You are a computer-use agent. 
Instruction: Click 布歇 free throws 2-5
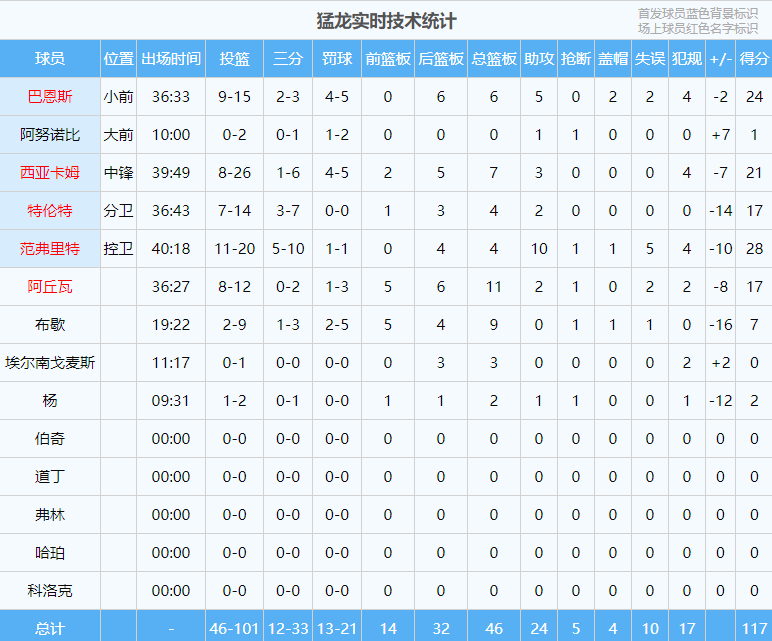pos(337,324)
